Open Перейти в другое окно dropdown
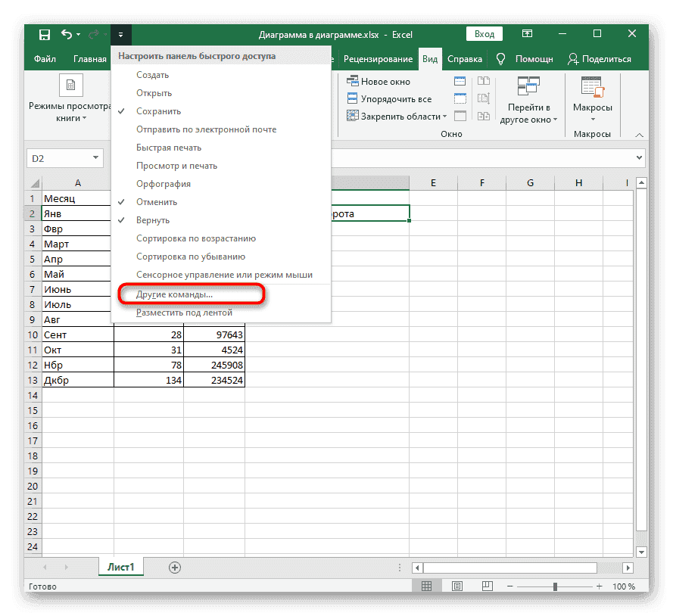673x616 pixels. coord(529,114)
